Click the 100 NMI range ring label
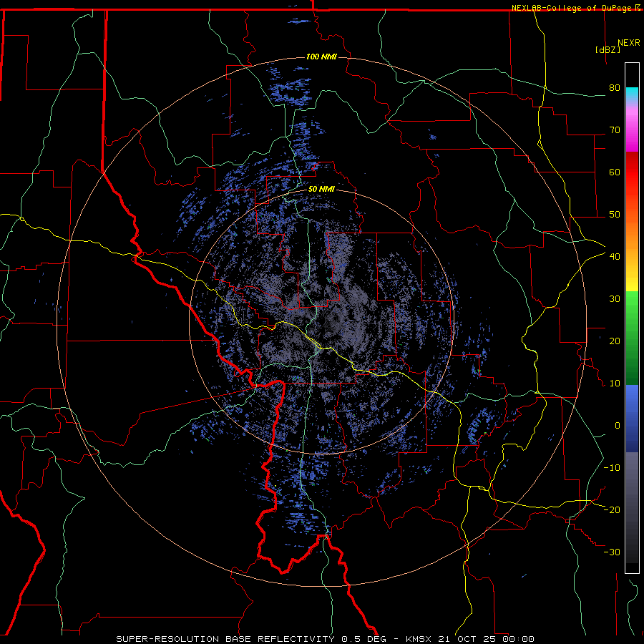 pyautogui.click(x=321, y=57)
